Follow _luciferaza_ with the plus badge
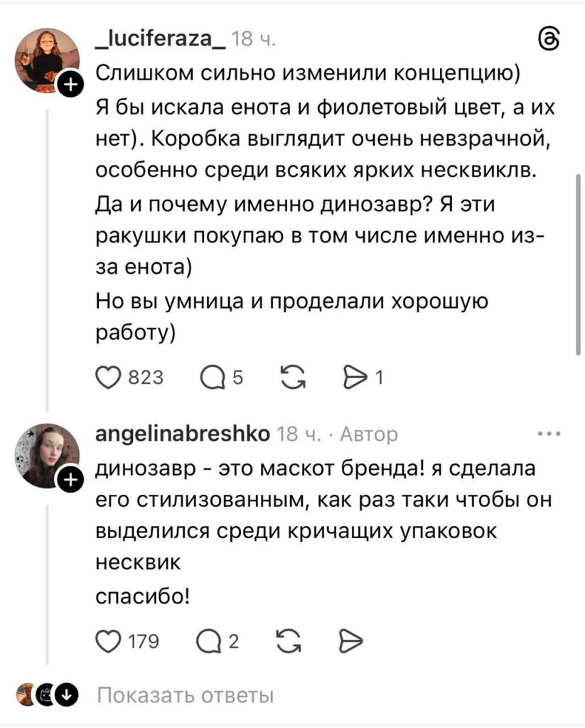Image resolution: width=585 pixels, height=728 pixels. click(72, 87)
